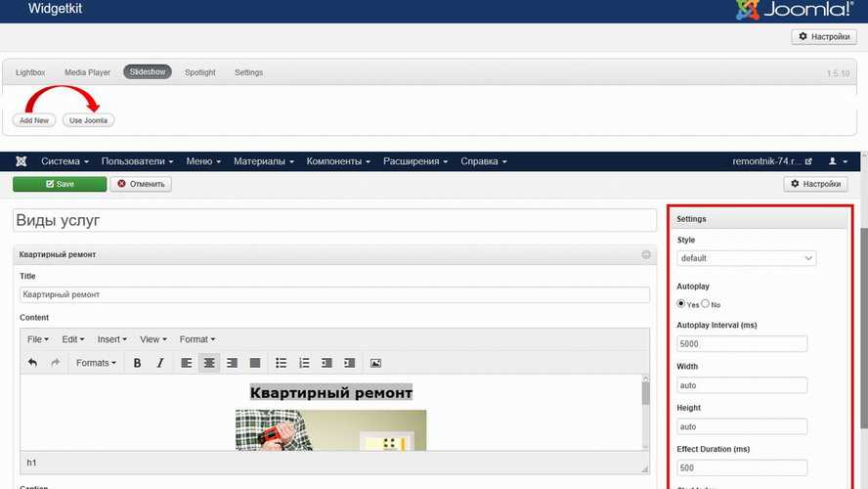Switch to the Spotlight tab
This screenshot has height=489, width=868.
pos(200,72)
